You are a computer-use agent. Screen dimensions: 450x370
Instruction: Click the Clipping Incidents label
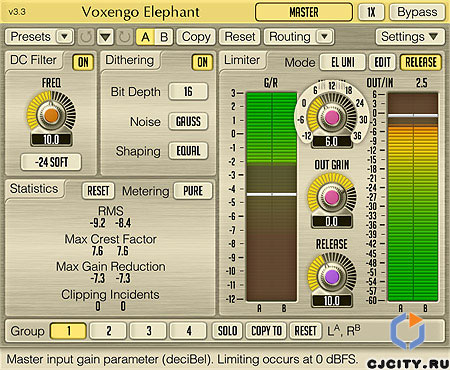tap(110, 295)
